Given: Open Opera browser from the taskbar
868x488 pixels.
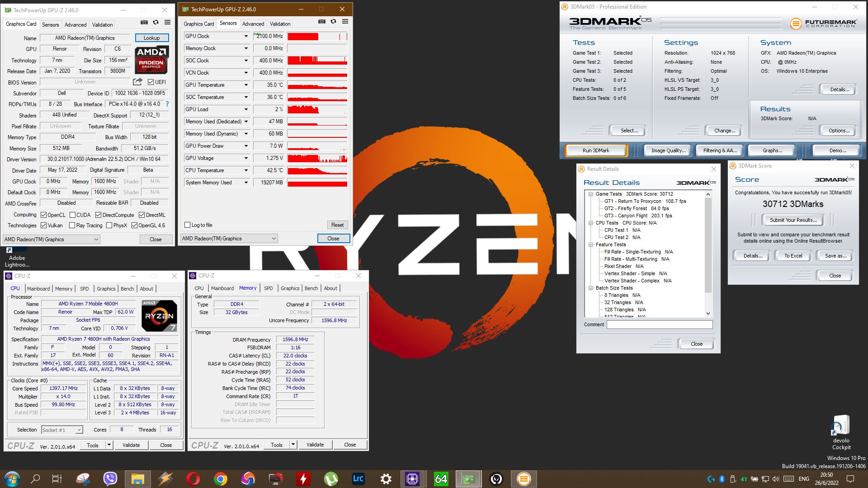Looking at the screenshot, I should tap(193, 479).
